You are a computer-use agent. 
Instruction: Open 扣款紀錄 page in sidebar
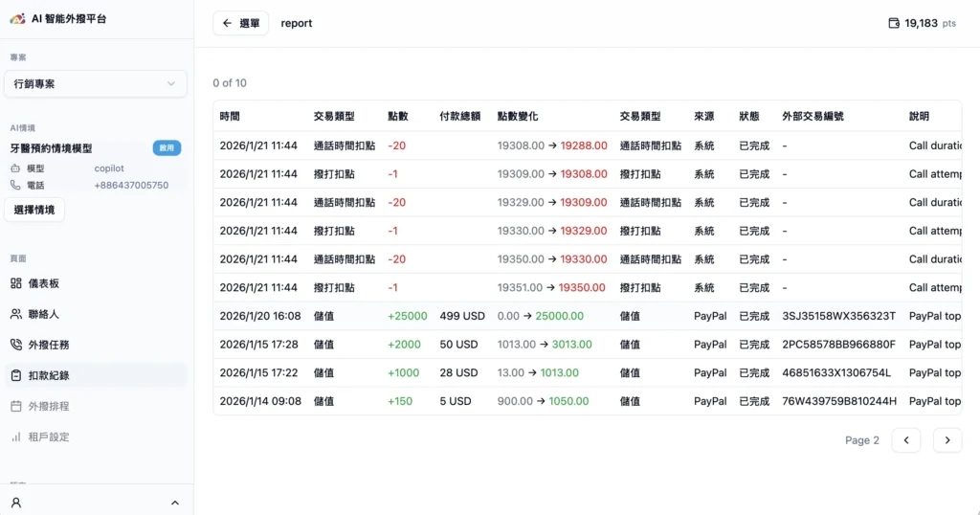click(x=96, y=375)
